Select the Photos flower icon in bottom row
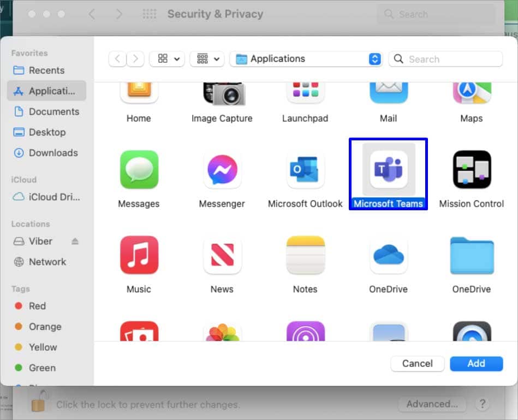The image size is (518, 420). (222, 332)
